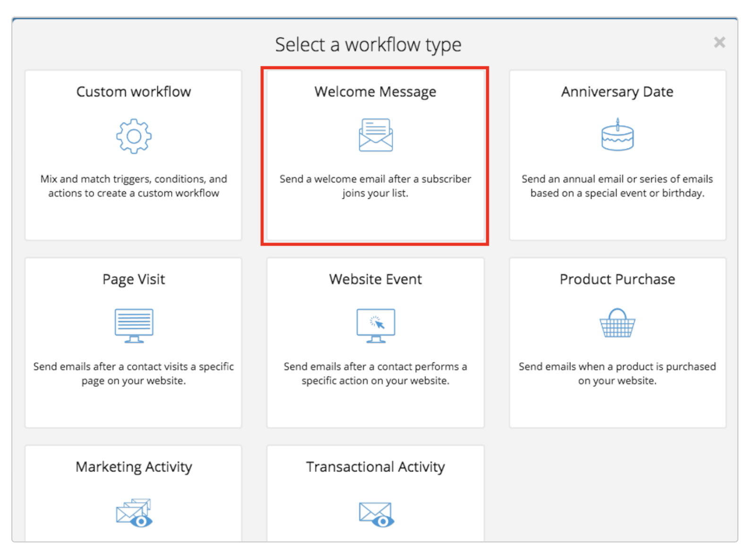Image resolution: width=756 pixels, height=558 pixels.
Task: Click the envelope letter icon for Welcome Message
Action: pos(376,135)
